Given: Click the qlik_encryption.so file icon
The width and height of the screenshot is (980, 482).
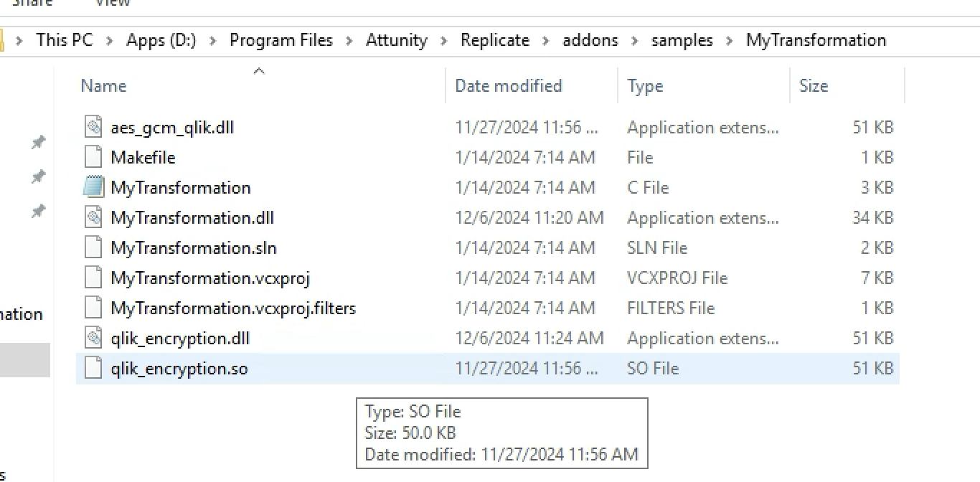Looking at the screenshot, I should point(93,369).
